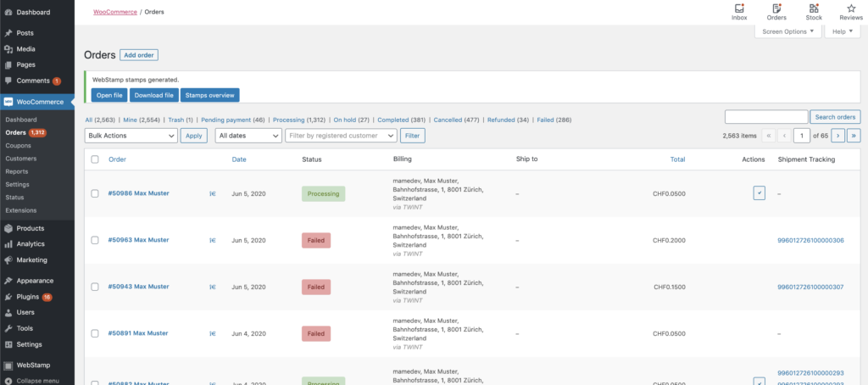Viewport: 868px width, 385px height.
Task: Toggle the select-all orders checkbox in the table header
Action: click(95, 159)
